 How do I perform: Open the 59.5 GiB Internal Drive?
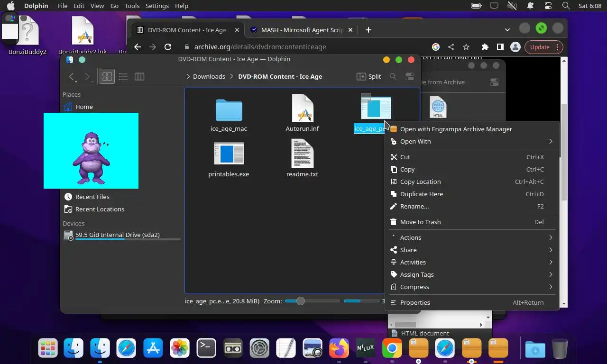[x=117, y=235]
